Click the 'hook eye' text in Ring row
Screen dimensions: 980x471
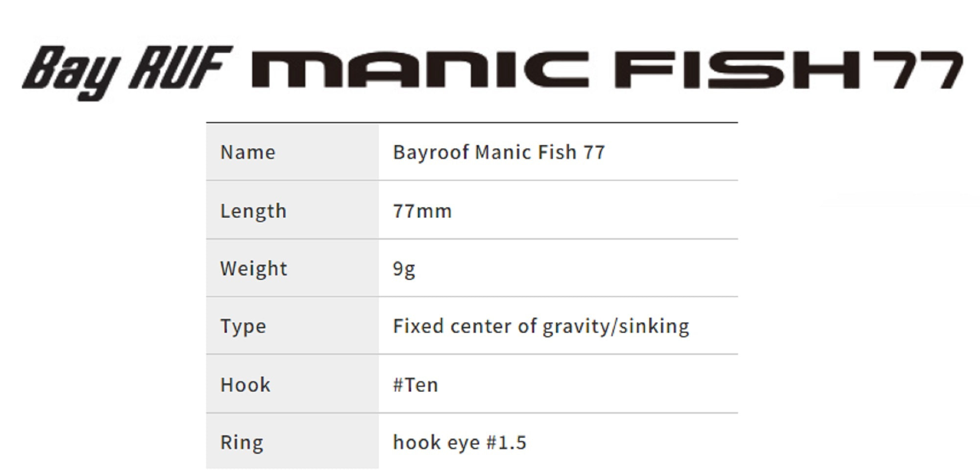point(436,443)
